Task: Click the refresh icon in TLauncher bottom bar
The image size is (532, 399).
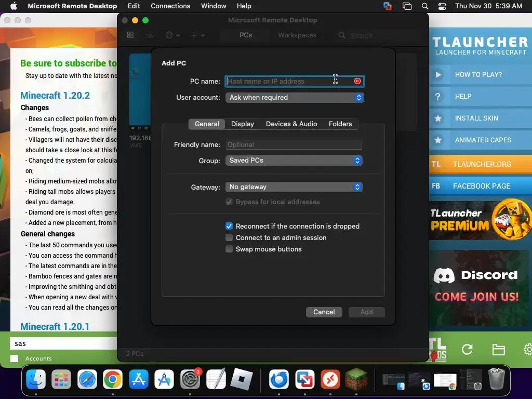Action: 467,350
